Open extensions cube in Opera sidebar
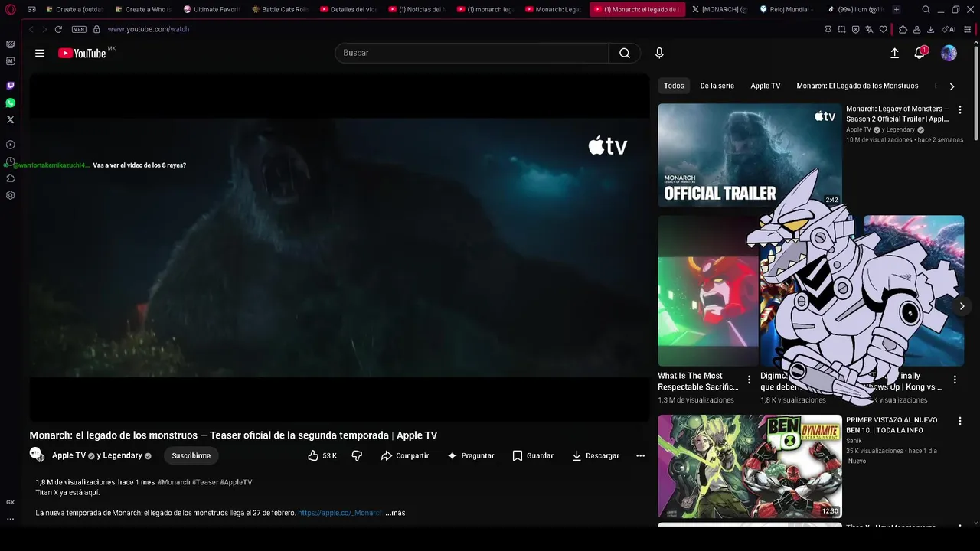The width and height of the screenshot is (980, 551). 10,178
